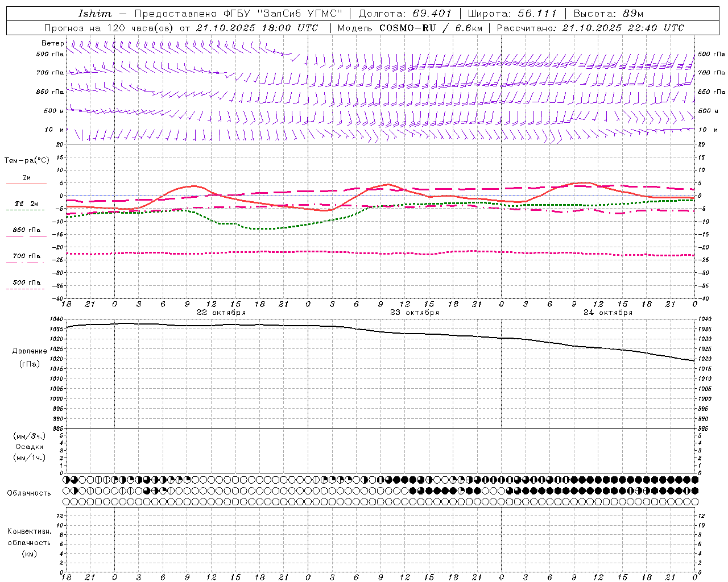Click the "500 гПа" temperature legend entry
The height and width of the screenshot is (582, 728).
point(27,282)
